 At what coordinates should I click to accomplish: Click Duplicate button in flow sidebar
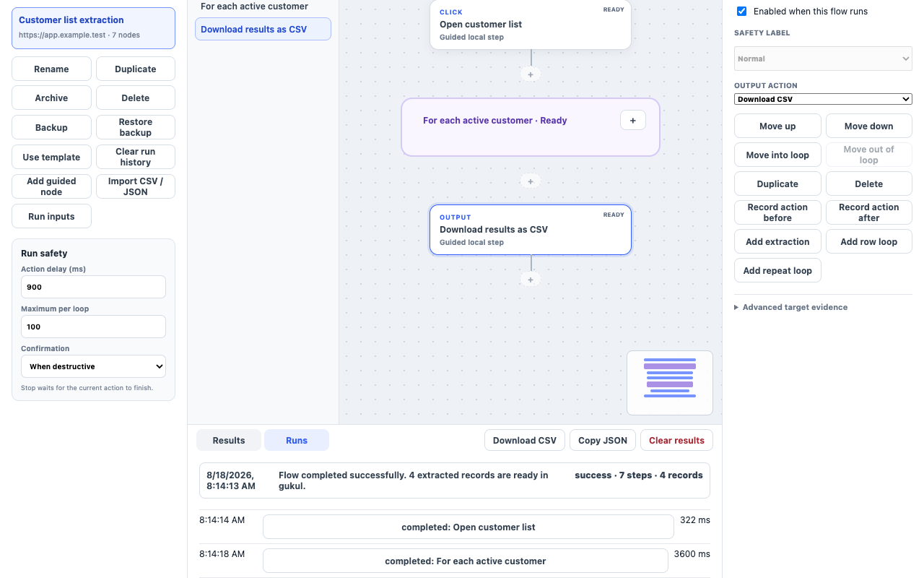point(136,69)
